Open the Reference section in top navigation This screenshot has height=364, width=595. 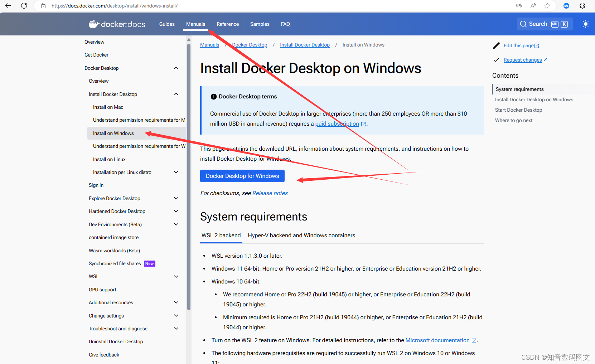[x=228, y=24]
